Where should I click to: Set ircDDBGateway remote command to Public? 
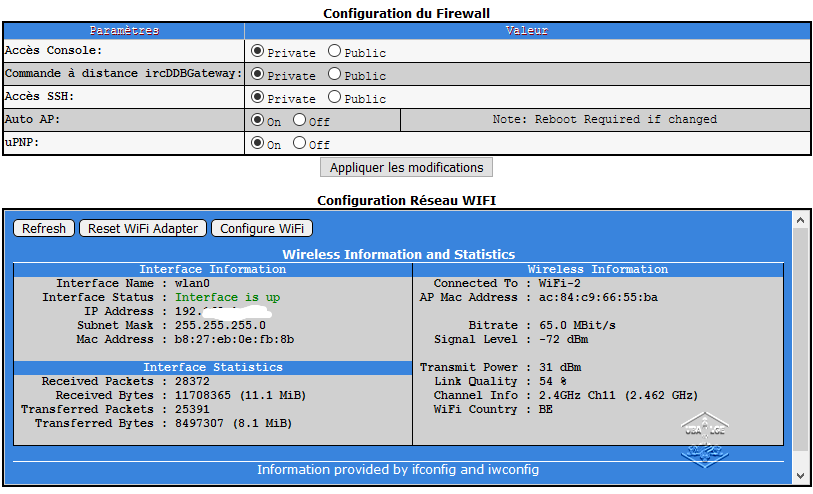pos(334,74)
